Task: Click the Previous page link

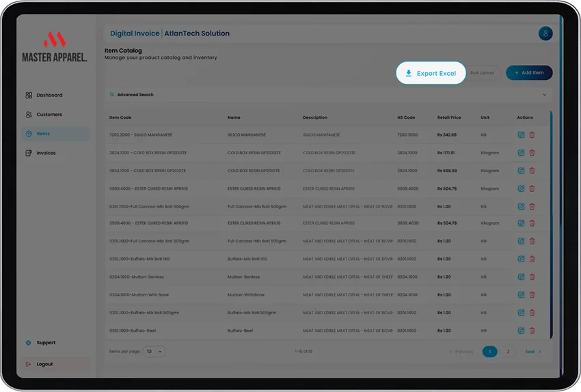Action: coord(461,352)
